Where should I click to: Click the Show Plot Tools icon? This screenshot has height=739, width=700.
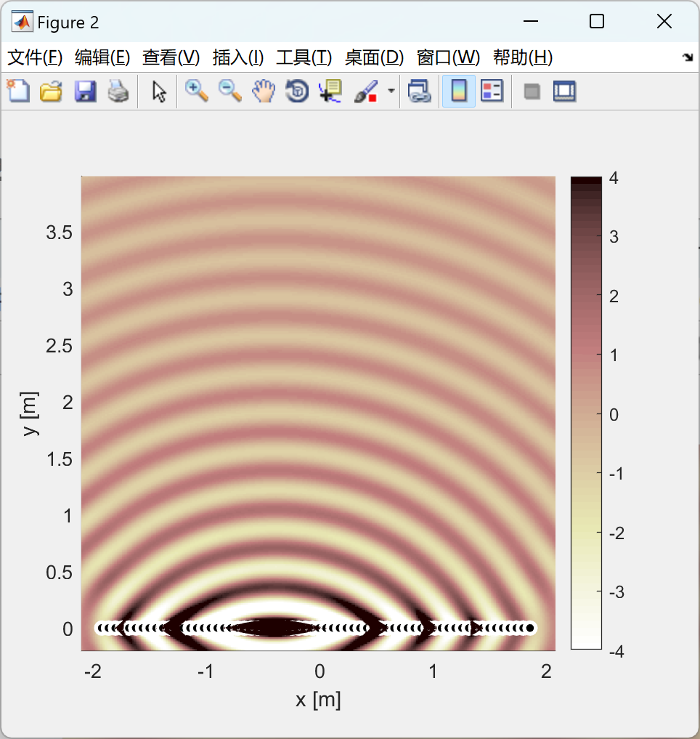click(x=564, y=91)
